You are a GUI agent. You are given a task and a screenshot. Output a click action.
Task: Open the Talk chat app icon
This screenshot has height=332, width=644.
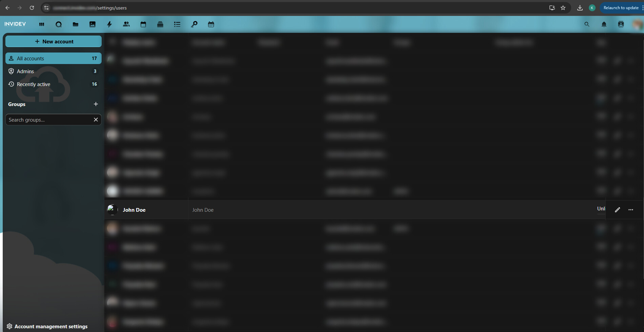coord(59,24)
